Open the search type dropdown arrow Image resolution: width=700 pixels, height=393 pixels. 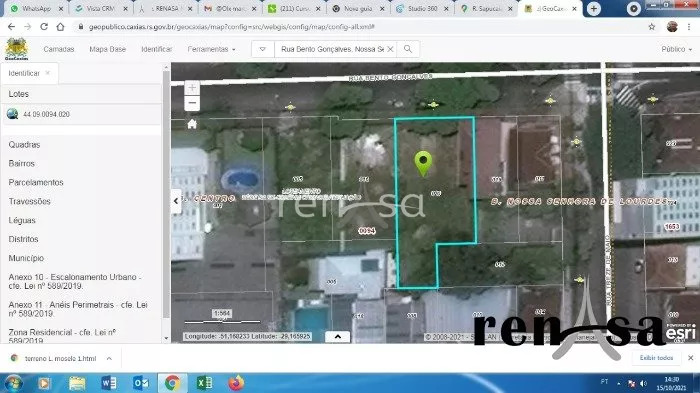[x=262, y=49]
